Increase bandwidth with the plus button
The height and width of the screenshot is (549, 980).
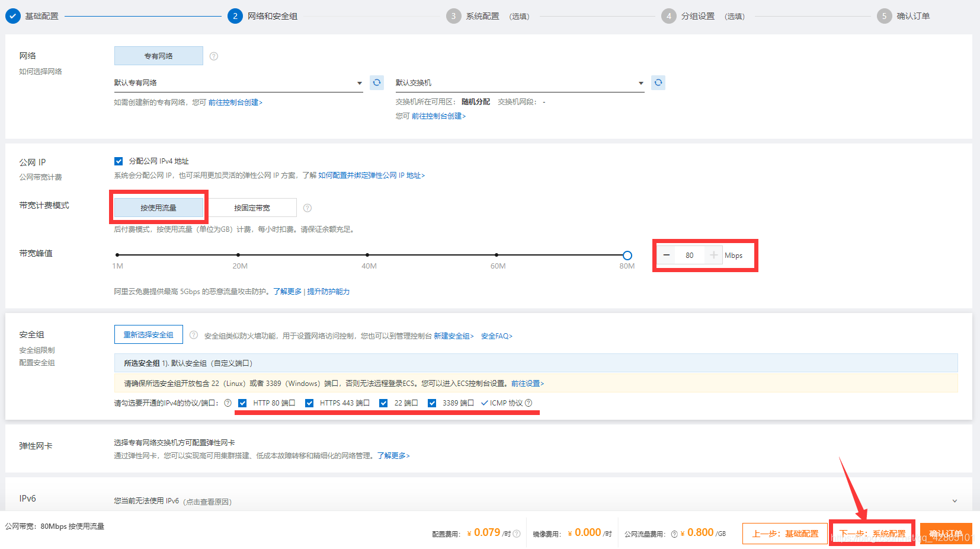pos(713,255)
